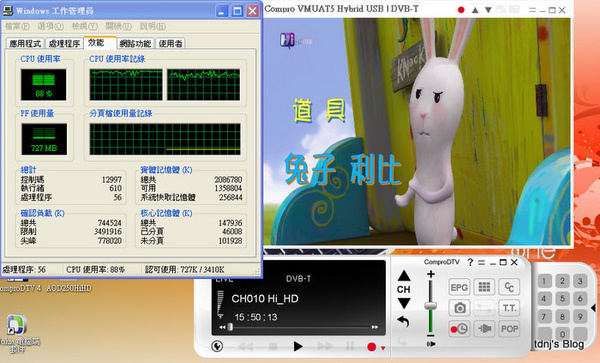
Task: Switch to the 應用程式 tab
Action: pyautogui.click(x=25, y=44)
